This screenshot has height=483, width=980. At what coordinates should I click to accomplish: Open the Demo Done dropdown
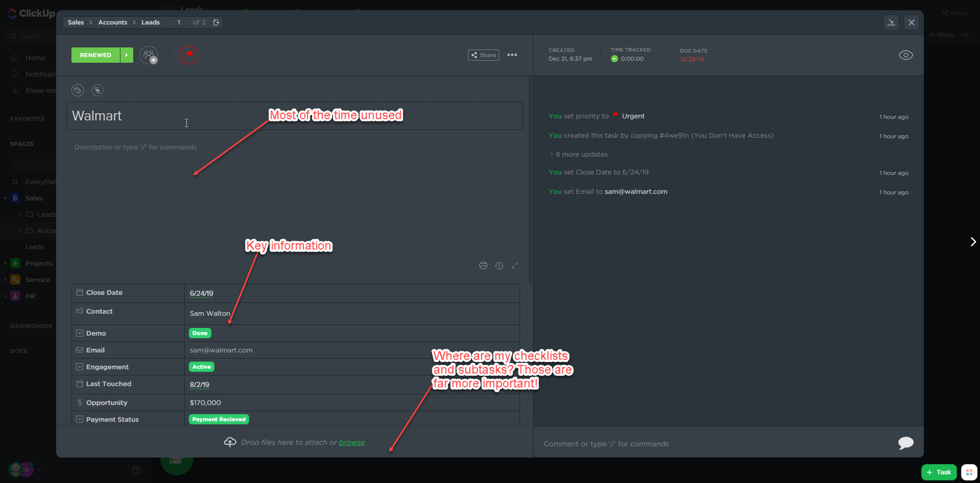(200, 333)
